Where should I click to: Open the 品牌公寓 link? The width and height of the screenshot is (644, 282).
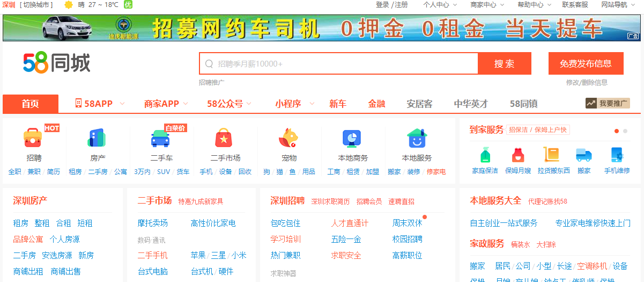(28, 239)
